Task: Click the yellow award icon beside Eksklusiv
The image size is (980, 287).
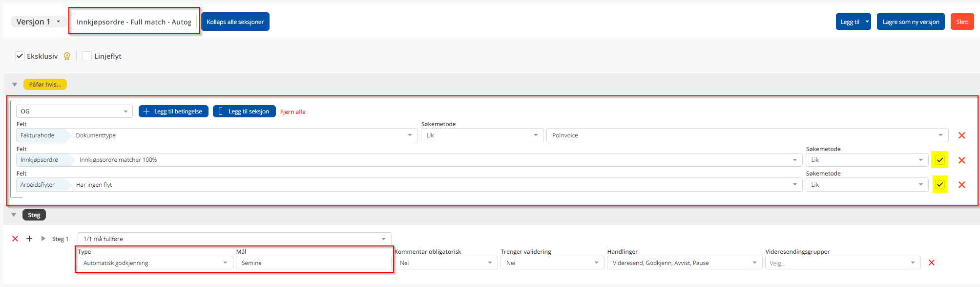Action: [67, 56]
